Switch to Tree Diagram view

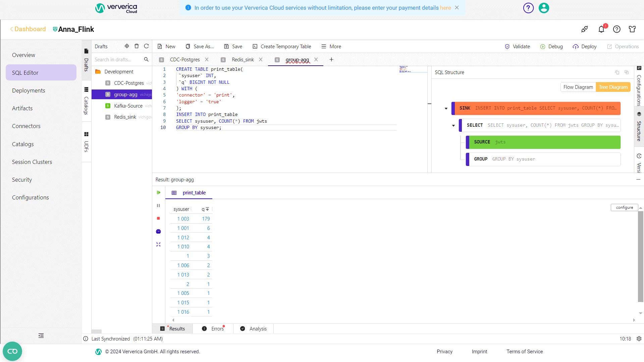tap(613, 87)
